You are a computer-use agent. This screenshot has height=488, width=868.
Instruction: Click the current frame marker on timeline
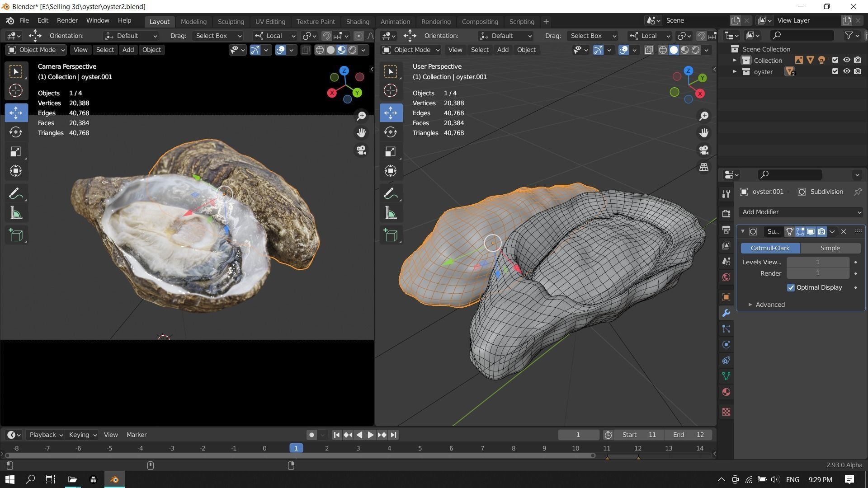296,448
